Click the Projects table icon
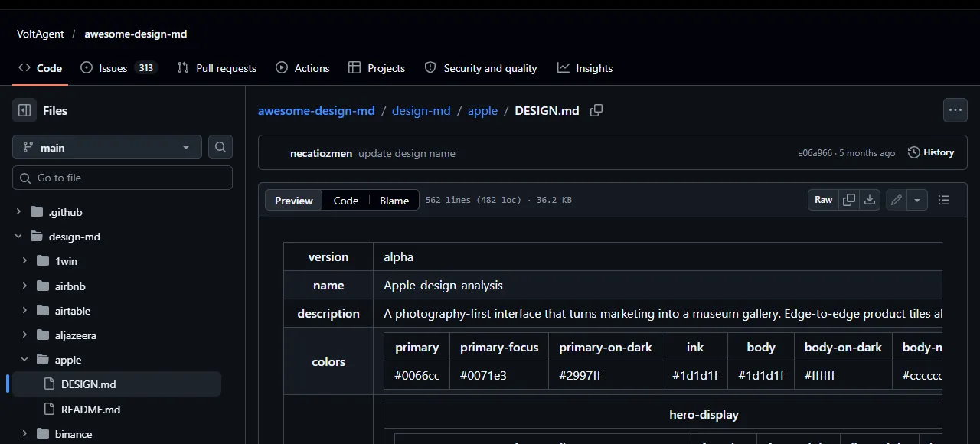 [354, 68]
